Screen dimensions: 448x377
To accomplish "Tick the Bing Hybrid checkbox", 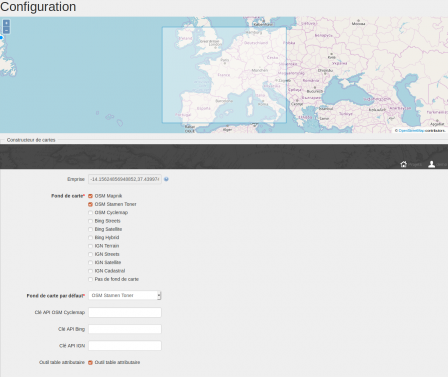I will click(90, 238).
